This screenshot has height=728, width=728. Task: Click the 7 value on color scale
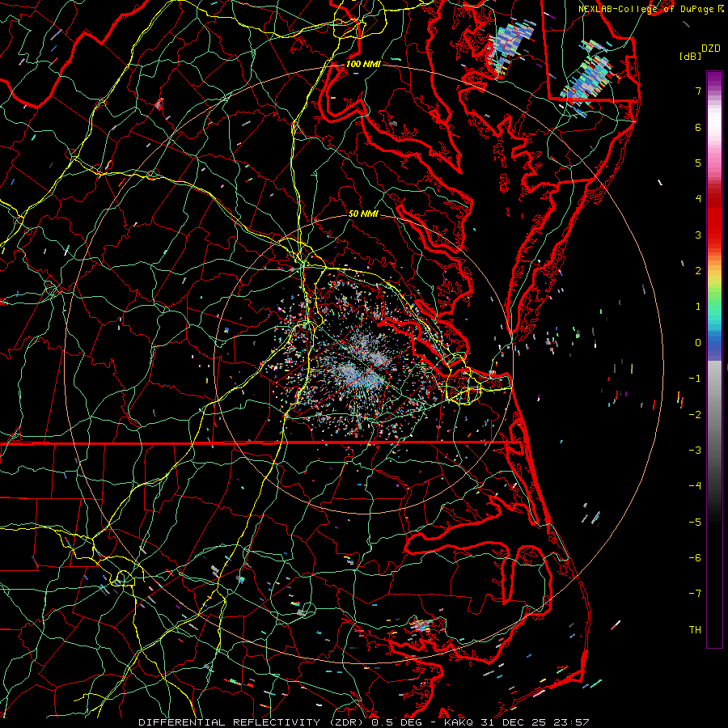pyautogui.click(x=698, y=91)
